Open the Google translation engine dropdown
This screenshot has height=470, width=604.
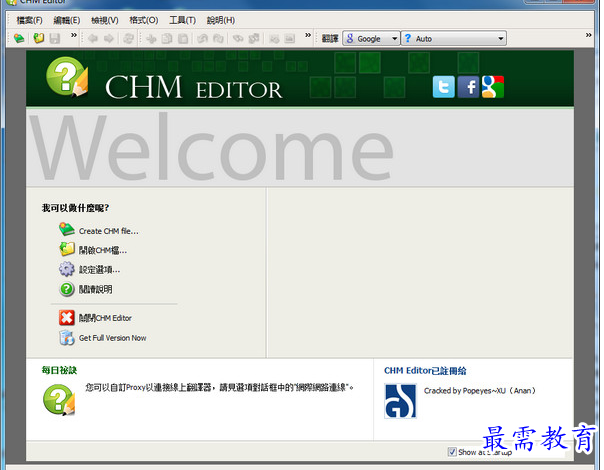tap(371, 39)
